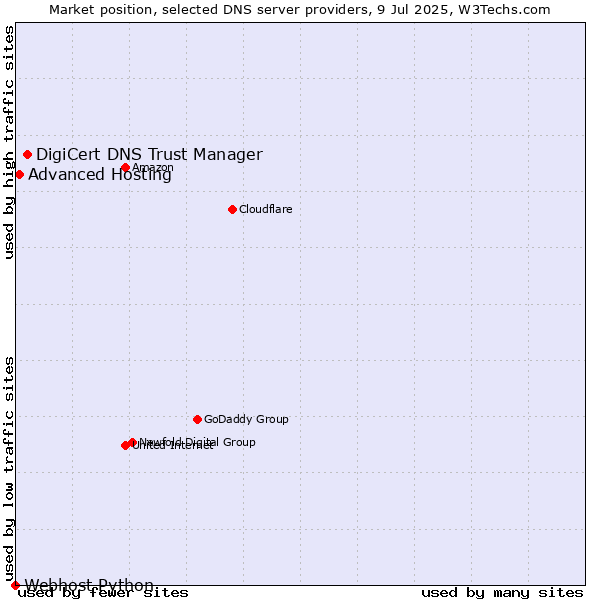Click the 'used by high traffic sites' axis label
The height and width of the screenshot is (600, 600).
pyautogui.click(x=9, y=142)
